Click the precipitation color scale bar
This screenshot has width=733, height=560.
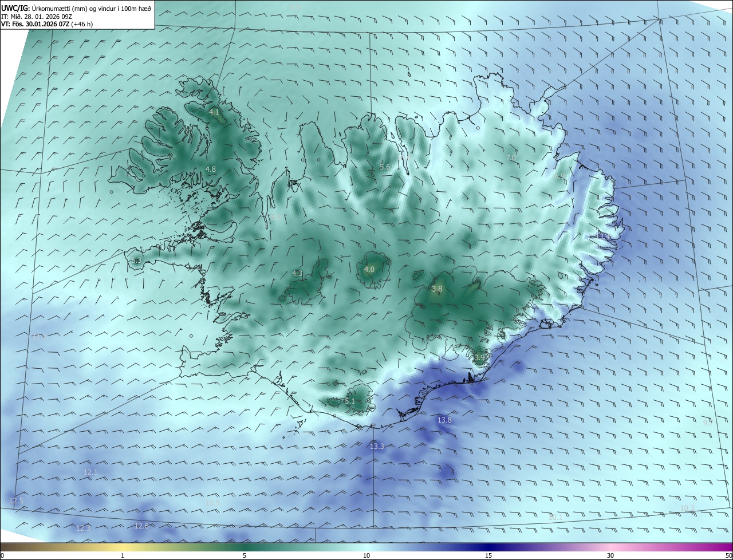[x=366, y=547]
